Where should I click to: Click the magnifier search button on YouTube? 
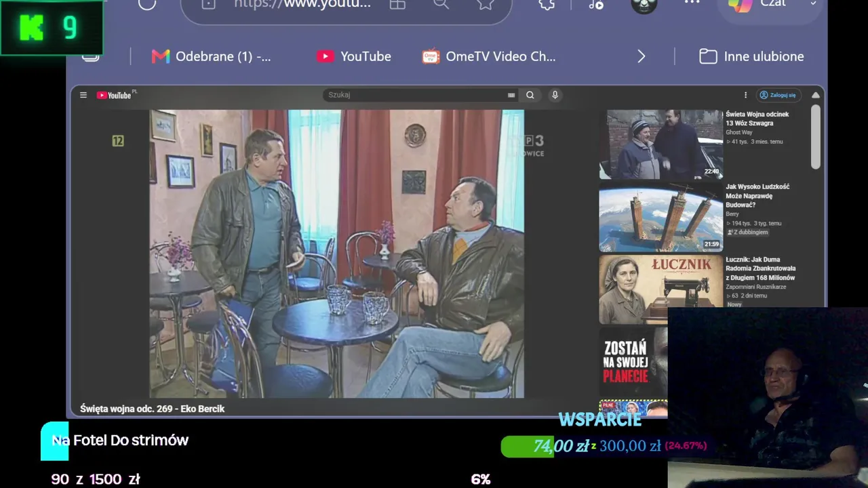(530, 96)
